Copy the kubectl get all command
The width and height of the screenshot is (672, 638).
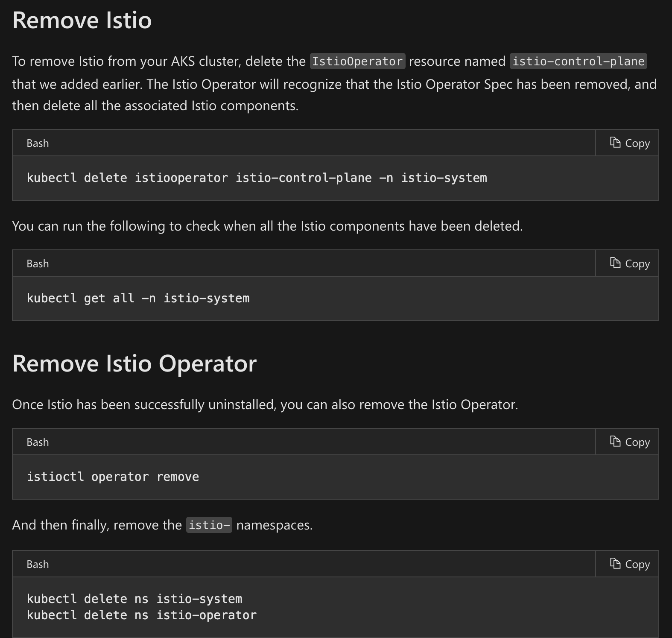629,263
